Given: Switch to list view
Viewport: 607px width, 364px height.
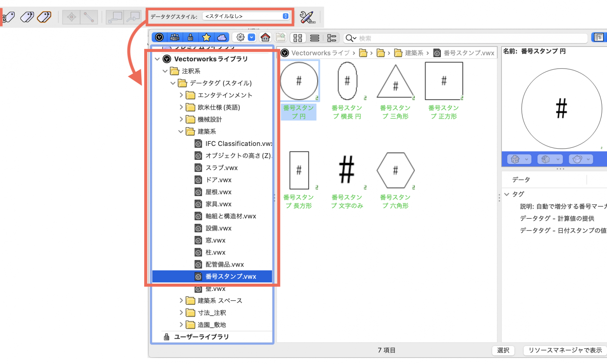Looking at the screenshot, I should 315,38.
